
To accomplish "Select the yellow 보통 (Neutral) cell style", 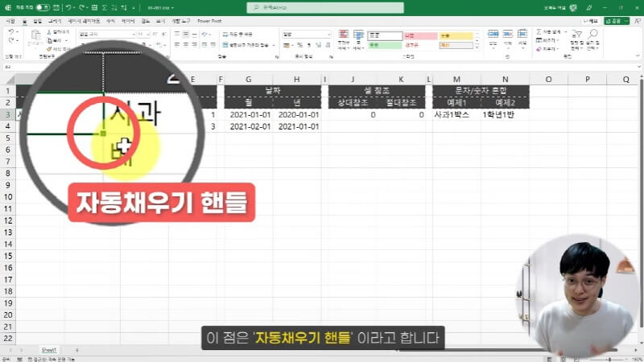I will point(456,35).
